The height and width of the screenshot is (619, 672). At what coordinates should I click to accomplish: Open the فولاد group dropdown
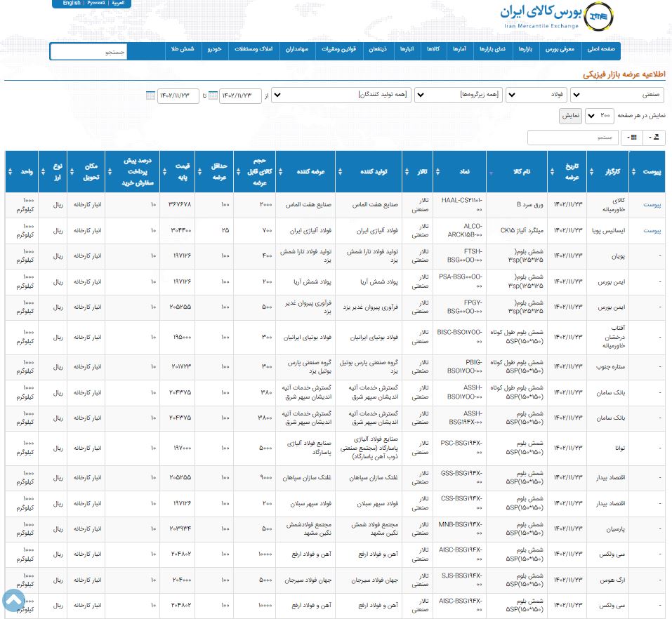click(x=536, y=95)
